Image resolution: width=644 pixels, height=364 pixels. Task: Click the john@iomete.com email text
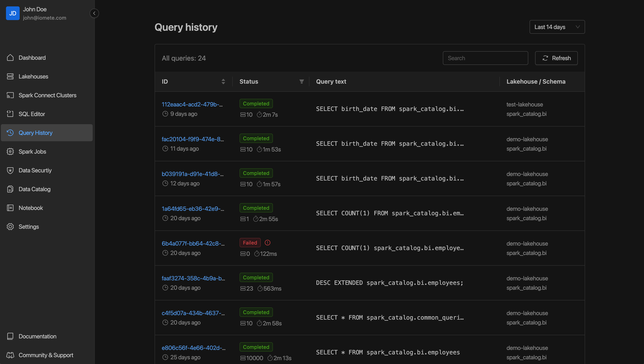[x=45, y=18]
